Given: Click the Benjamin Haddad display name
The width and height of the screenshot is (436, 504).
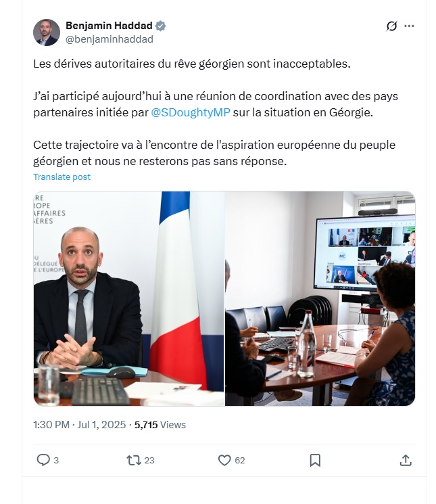Looking at the screenshot, I should (x=109, y=26).
